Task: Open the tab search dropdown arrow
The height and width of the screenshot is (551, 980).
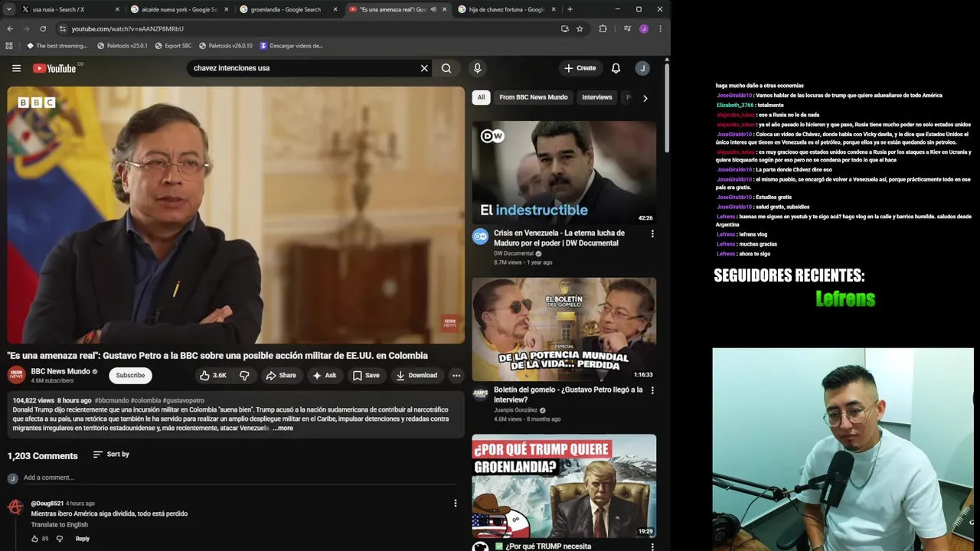Action: (9, 9)
